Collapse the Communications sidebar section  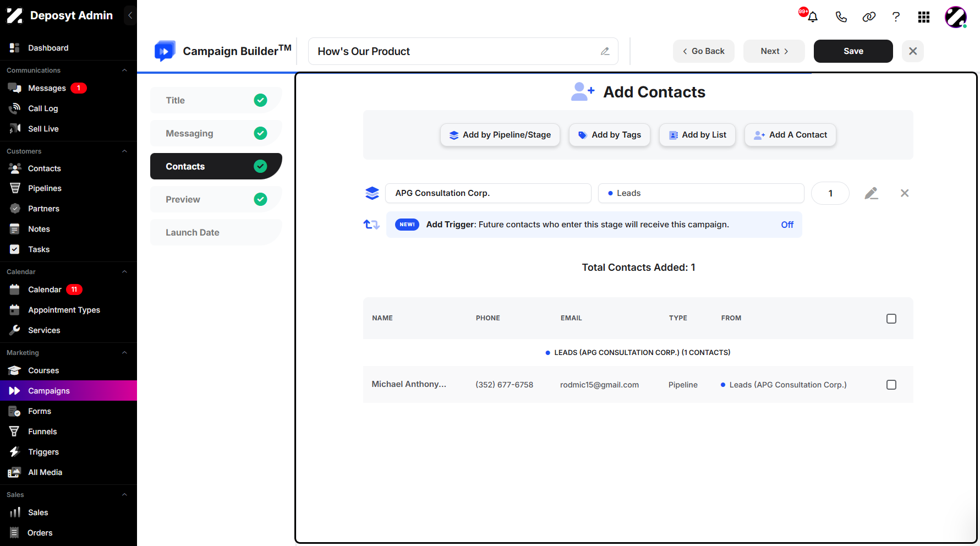pyautogui.click(x=124, y=70)
